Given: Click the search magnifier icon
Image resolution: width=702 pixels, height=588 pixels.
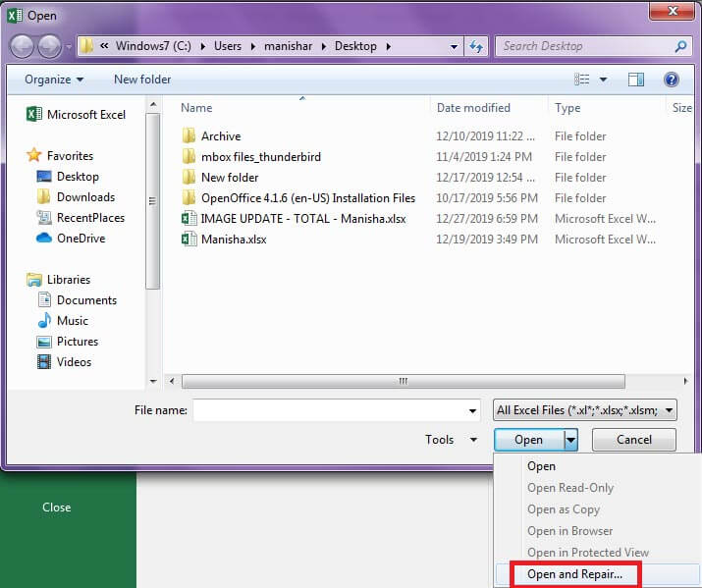Looking at the screenshot, I should coord(680,46).
